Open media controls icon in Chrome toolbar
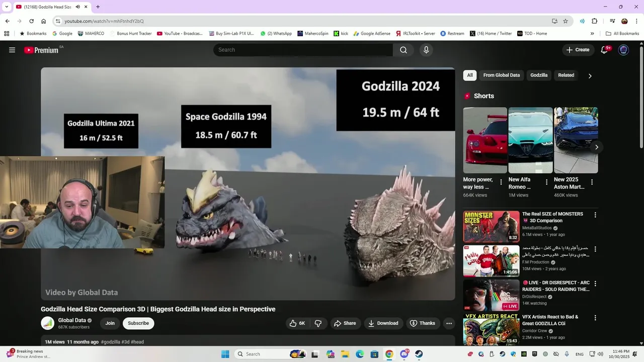 click(x=612, y=21)
